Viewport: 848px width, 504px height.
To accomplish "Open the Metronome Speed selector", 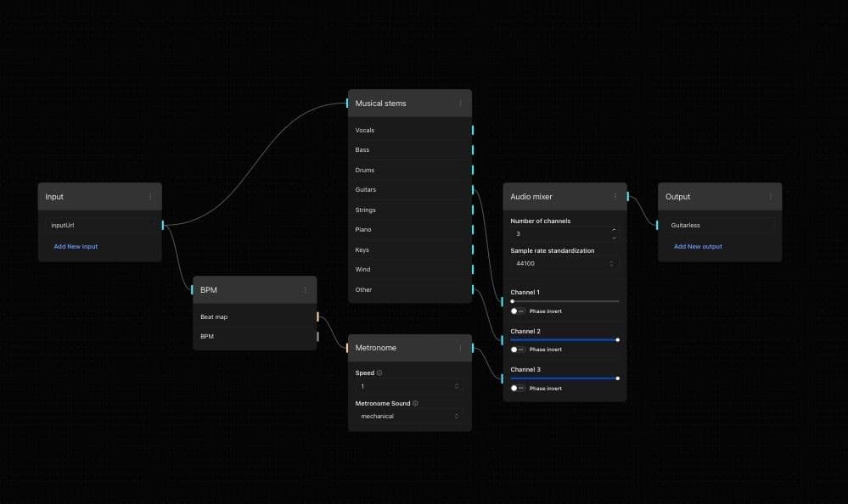I will pyautogui.click(x=409, y=386).
